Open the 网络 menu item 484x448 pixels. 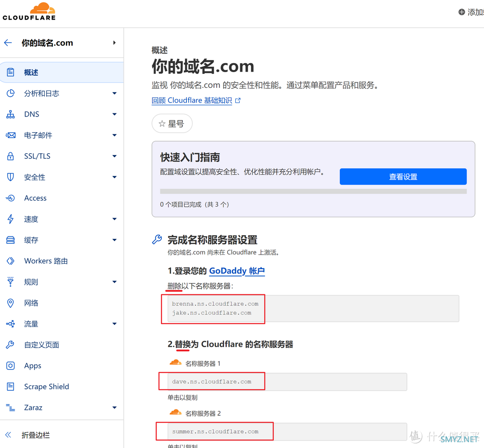click(x=62, y=303)
